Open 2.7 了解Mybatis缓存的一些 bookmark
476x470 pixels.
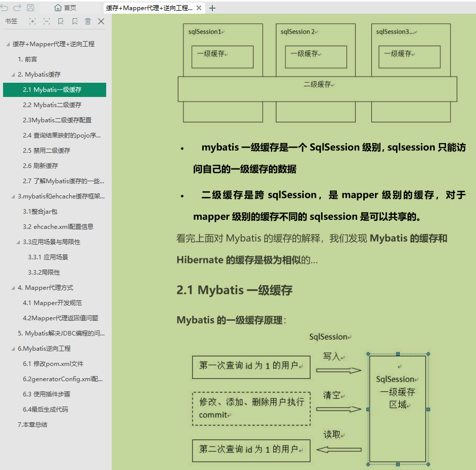click(x=64, y=181)
